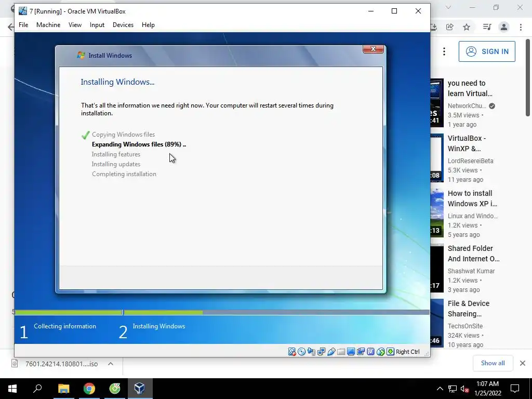Switch to Chrome in taskbar

pos(89,389)
